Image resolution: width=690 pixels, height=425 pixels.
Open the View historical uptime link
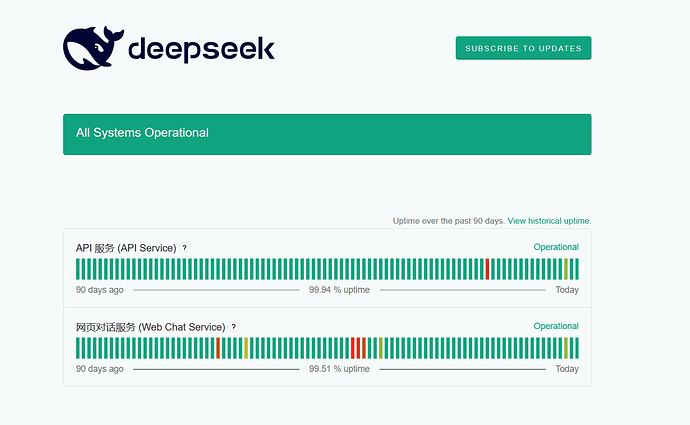549,221
